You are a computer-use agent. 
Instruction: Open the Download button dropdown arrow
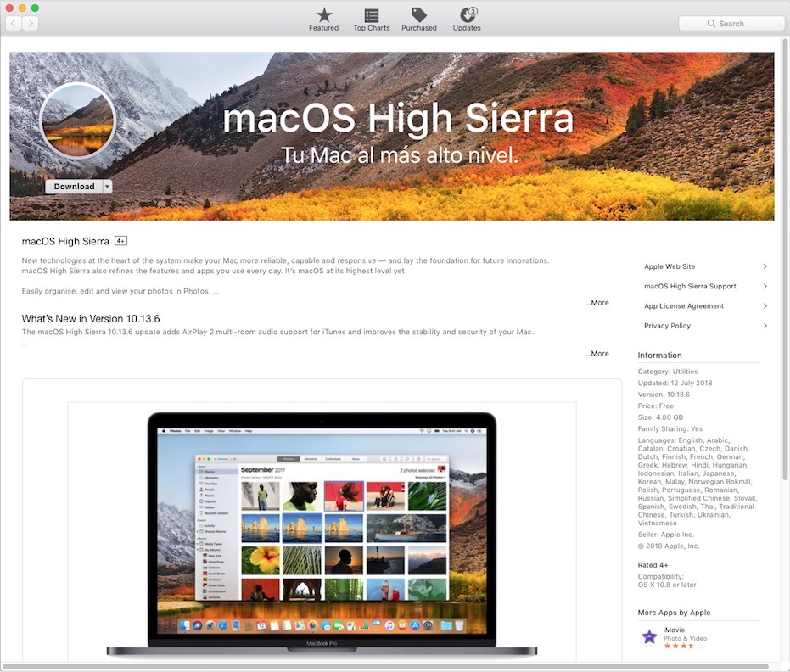point(107,187)
